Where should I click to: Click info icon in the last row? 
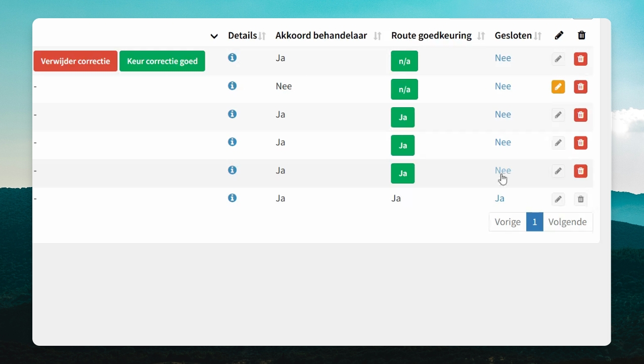coord(232,198)
